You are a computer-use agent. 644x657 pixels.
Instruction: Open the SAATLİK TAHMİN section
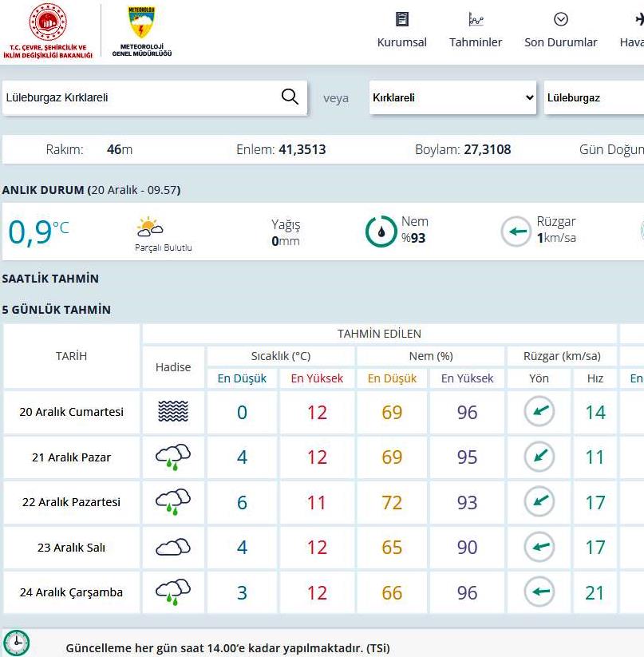pyautogui.click(x=50, y=279)
